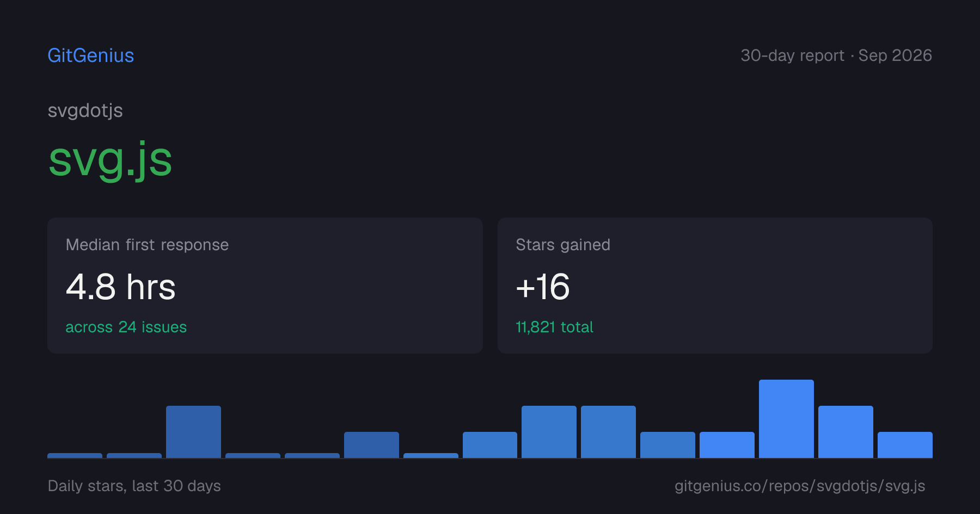Open the Stars gained card
Screen dimensions: 980x514
coord(715,286)
